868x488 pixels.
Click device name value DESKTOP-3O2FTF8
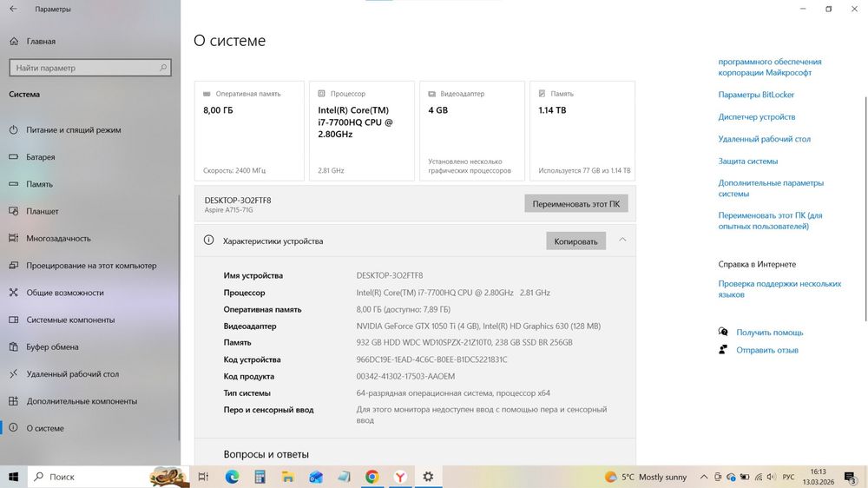(x=389, y=275)
